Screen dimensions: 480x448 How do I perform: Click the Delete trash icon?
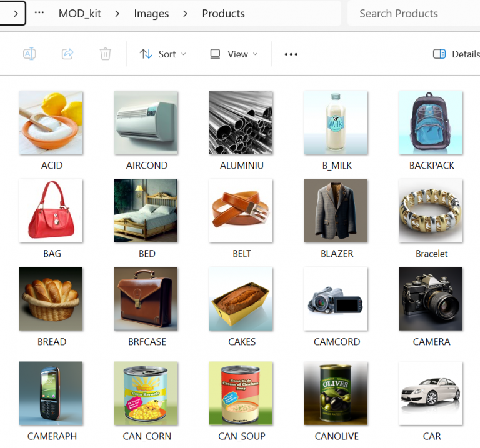105,54
